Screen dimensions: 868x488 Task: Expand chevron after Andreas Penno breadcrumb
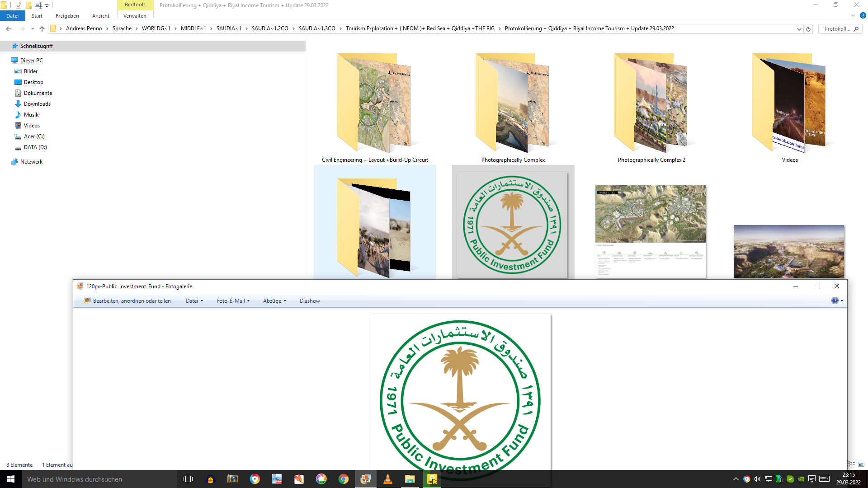tap(107, 28)
